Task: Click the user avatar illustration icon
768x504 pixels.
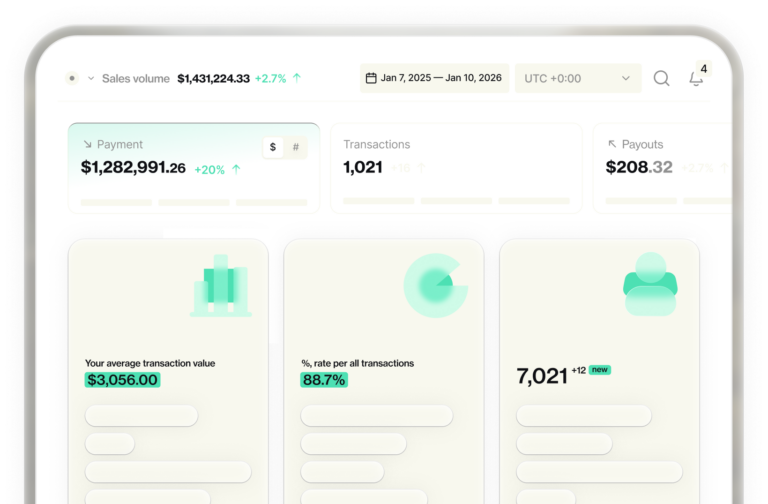Action: tap(650, 284)
